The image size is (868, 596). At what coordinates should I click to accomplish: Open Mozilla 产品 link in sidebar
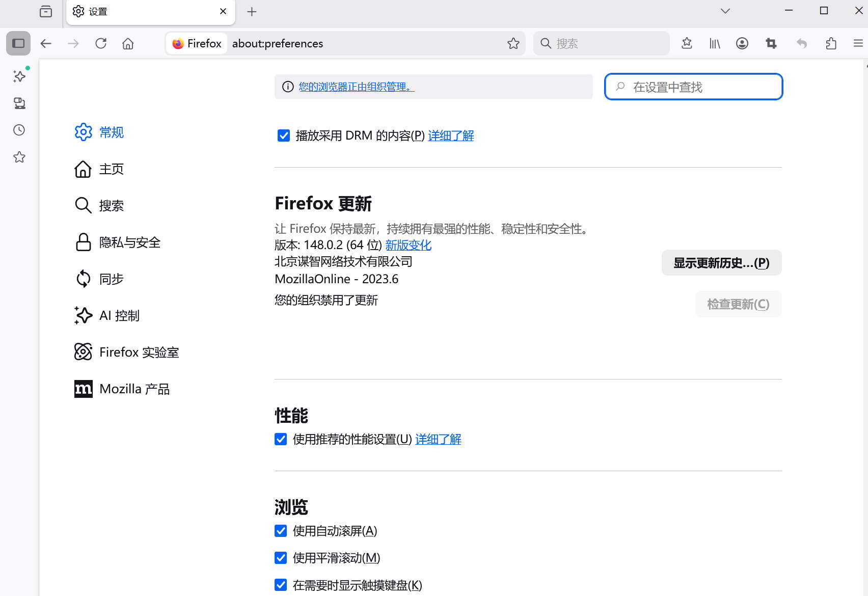pyautogui.click(x=122, y=389)
